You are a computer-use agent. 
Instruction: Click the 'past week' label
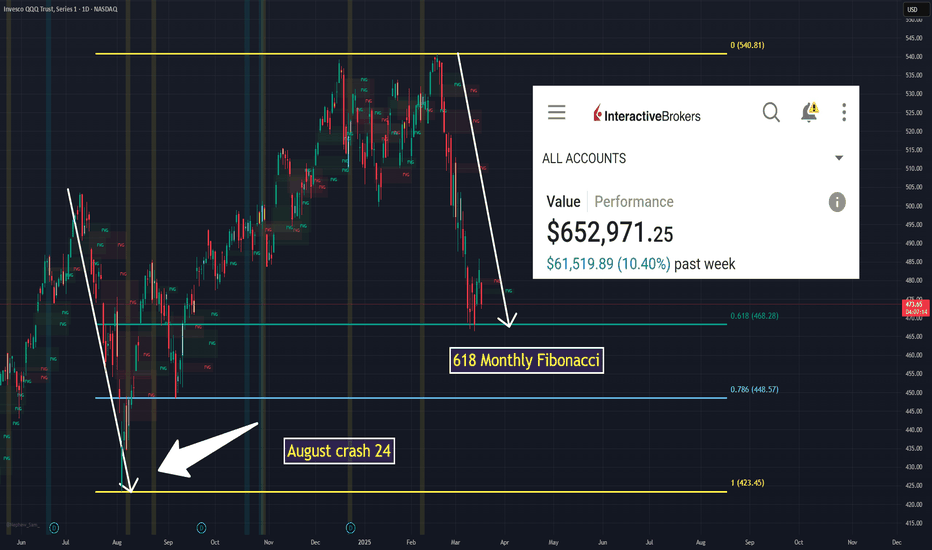tap(704, 263)
